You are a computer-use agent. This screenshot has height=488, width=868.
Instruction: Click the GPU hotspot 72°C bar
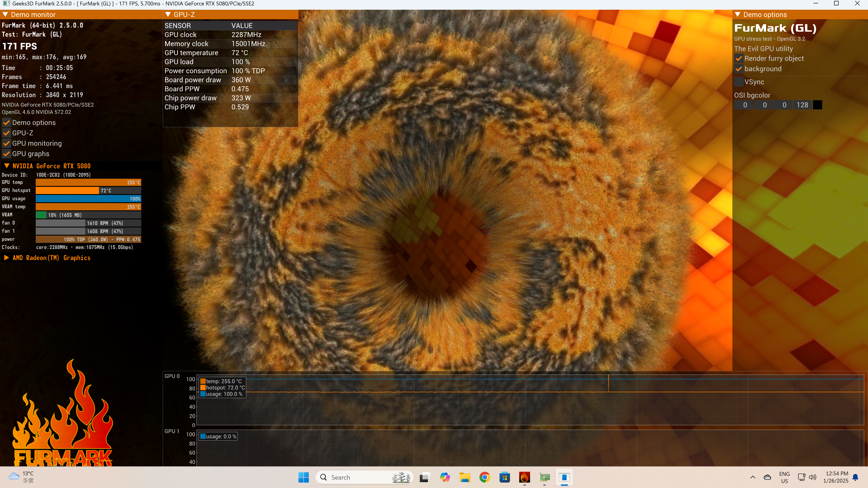(88, 191)
